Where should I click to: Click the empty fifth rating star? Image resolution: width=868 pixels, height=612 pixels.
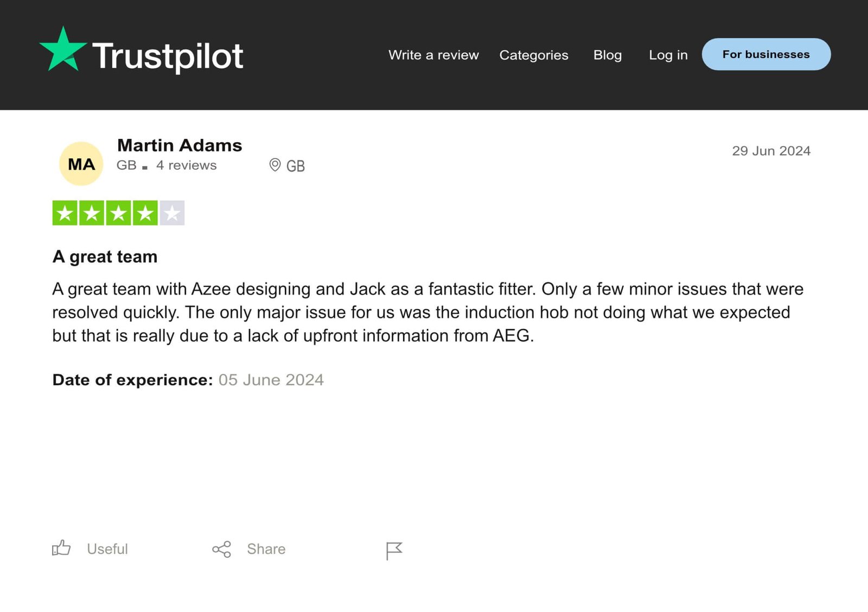tap(172, 213)
